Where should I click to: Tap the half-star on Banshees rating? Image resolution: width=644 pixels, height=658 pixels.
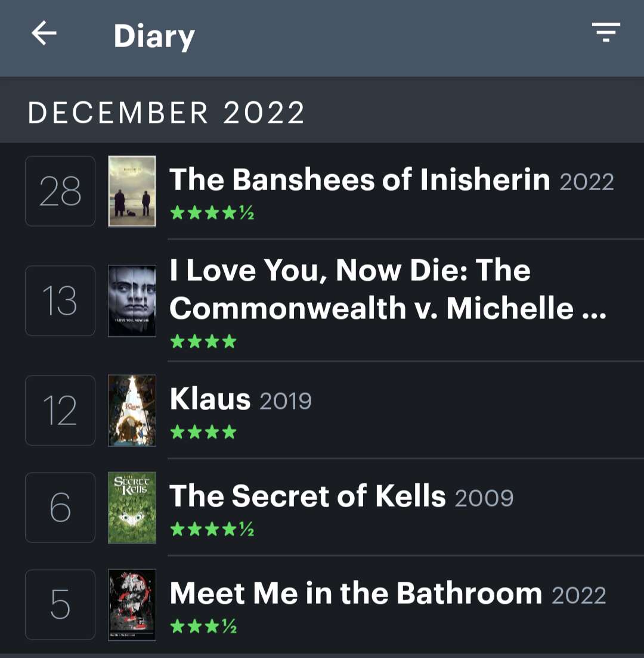(247, 213)
